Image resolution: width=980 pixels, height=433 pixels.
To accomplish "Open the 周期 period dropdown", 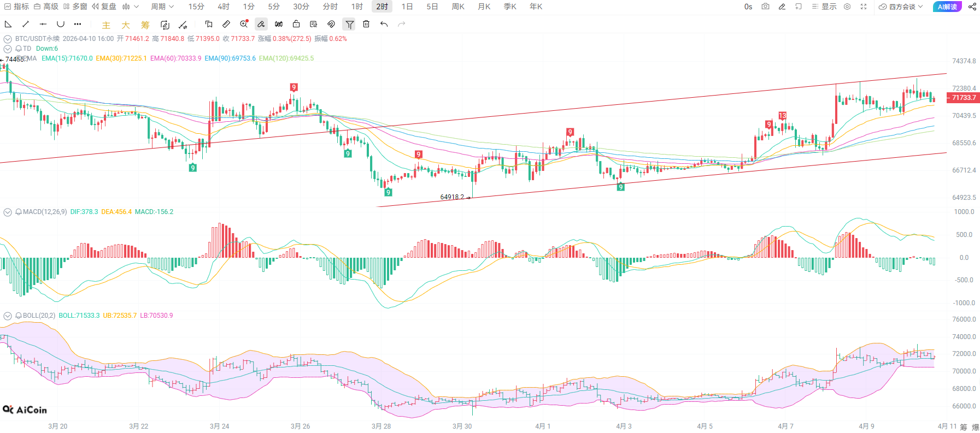I will [x=162, y=7].
